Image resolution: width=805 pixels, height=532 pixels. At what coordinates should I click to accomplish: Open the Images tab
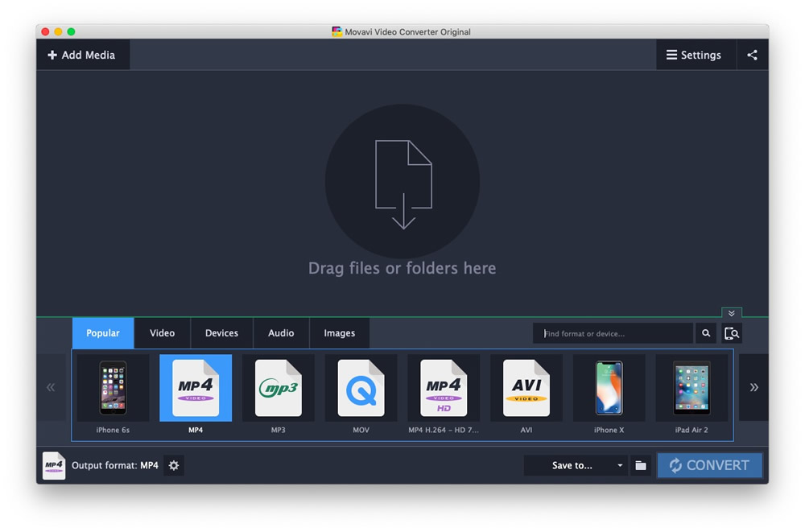tap(340, 332)
